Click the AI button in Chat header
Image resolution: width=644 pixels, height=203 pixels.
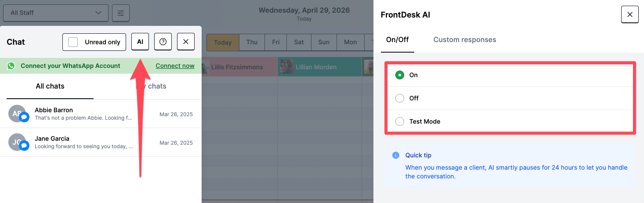(x=140, y=42)
